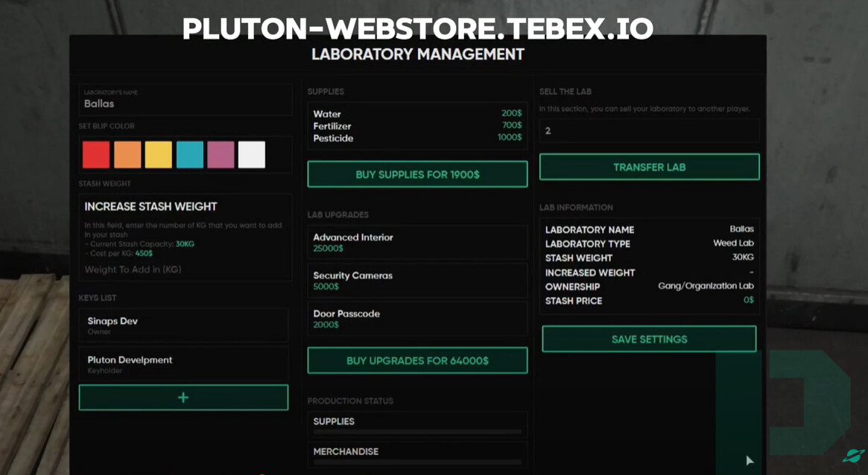Select Pluton Develpment keyholder entry

pos(183,364)
